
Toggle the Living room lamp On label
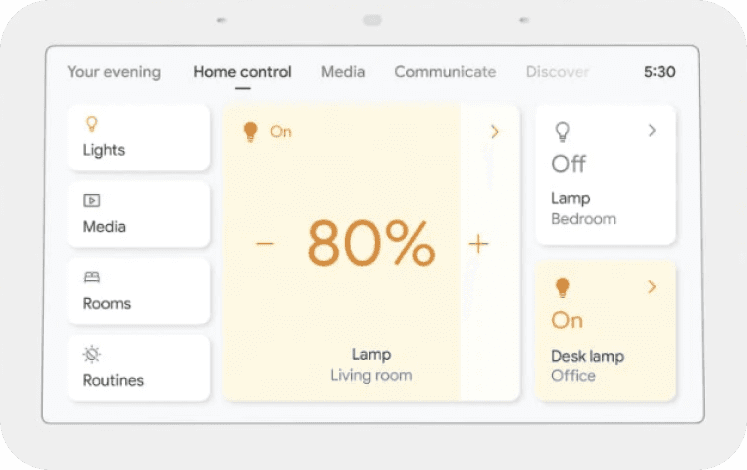[x=281, y=131]
